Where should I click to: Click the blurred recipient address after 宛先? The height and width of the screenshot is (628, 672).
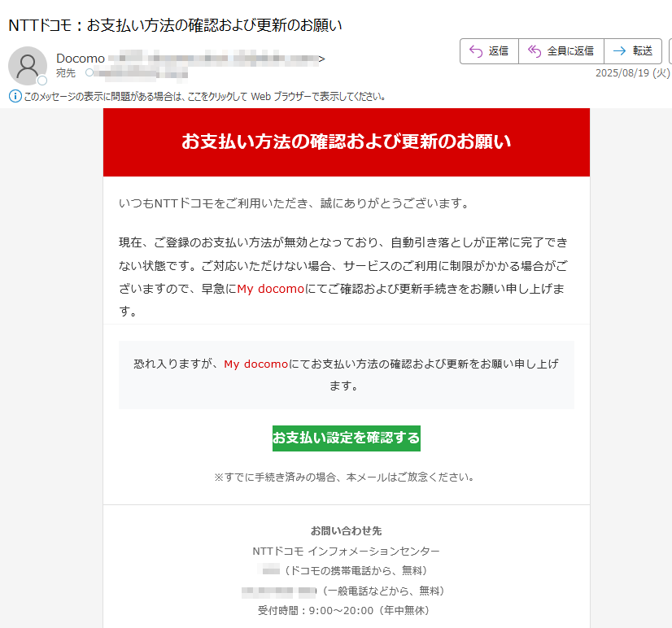tap(142, 73)
